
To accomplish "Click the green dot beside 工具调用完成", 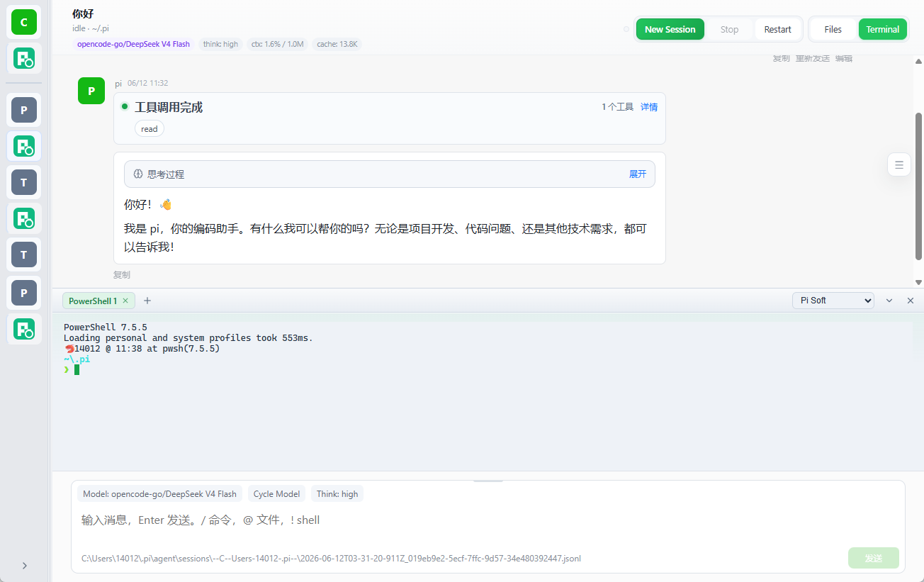I will [125, 106].
